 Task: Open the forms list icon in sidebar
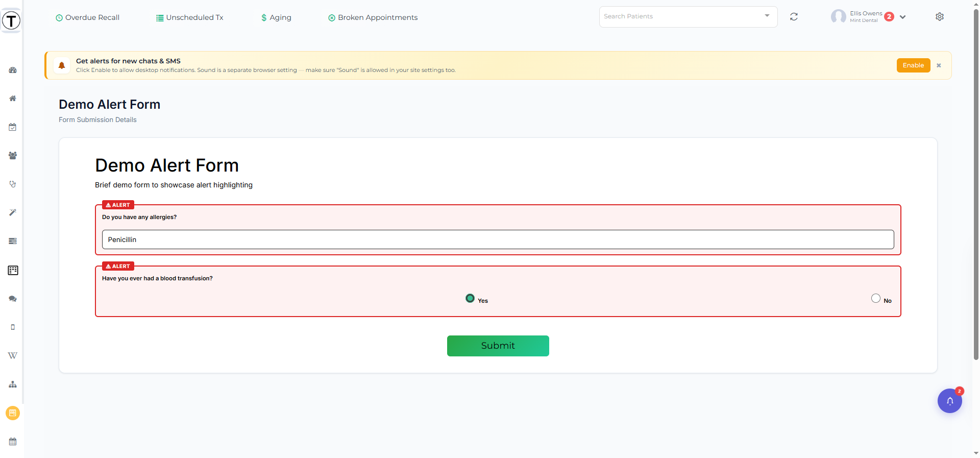pyautogui.click(x=13, y=270)
